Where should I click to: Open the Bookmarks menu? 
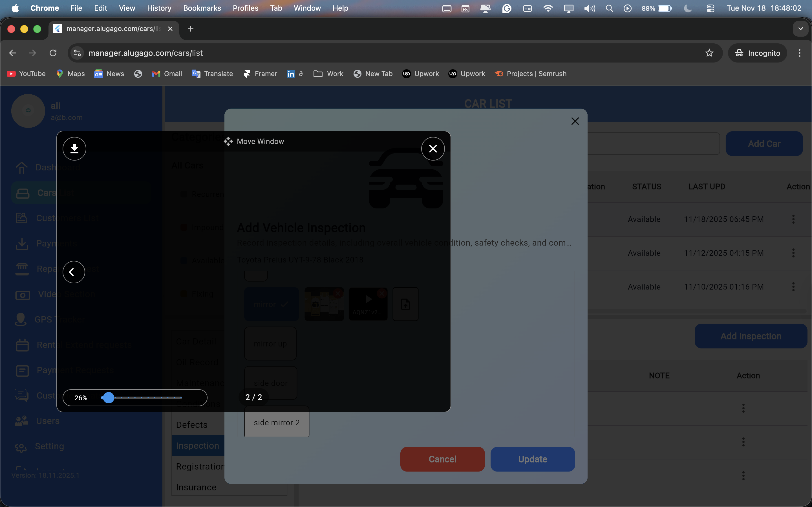point(202,8)
